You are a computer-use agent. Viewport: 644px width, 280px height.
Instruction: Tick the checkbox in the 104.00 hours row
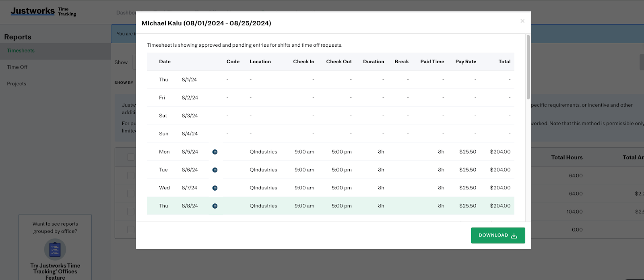131,212
